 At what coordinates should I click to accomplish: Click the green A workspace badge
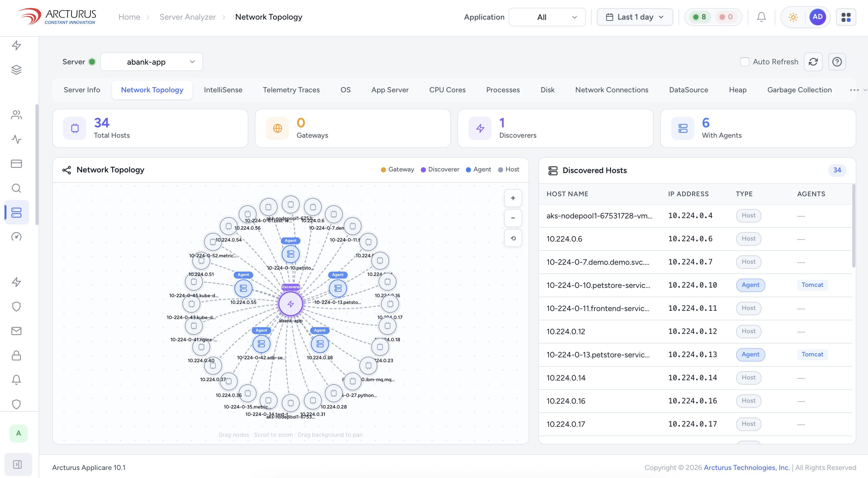(x=19, y=433)
